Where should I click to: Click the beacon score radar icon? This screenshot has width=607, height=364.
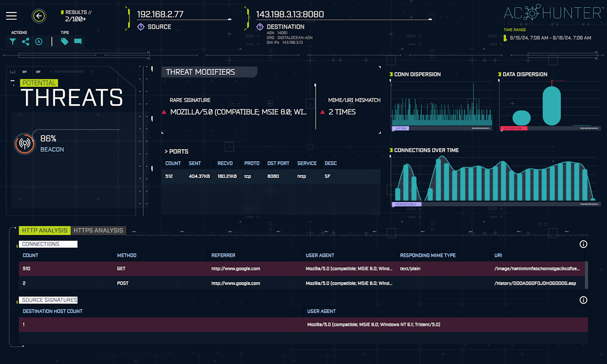24,144
